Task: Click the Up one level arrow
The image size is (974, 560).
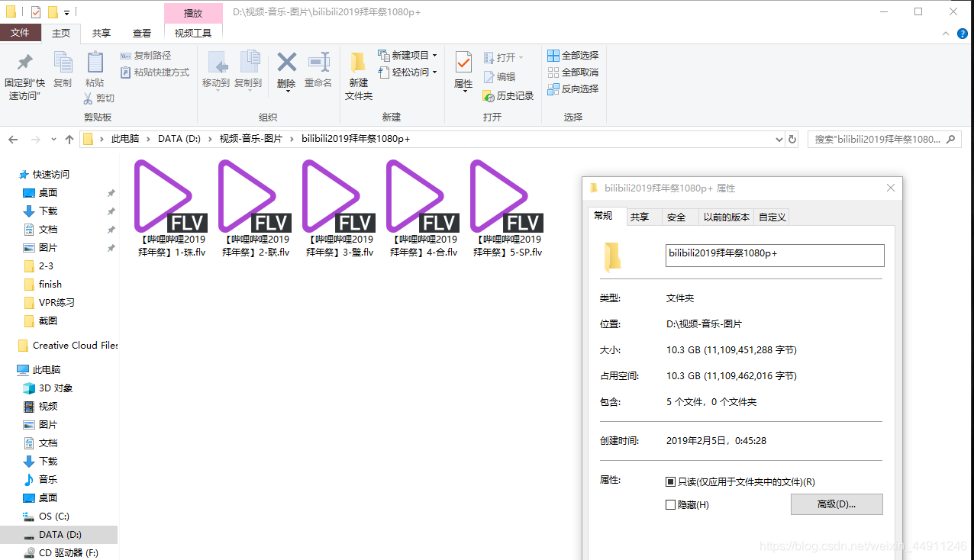Action: tap(69, 140)
